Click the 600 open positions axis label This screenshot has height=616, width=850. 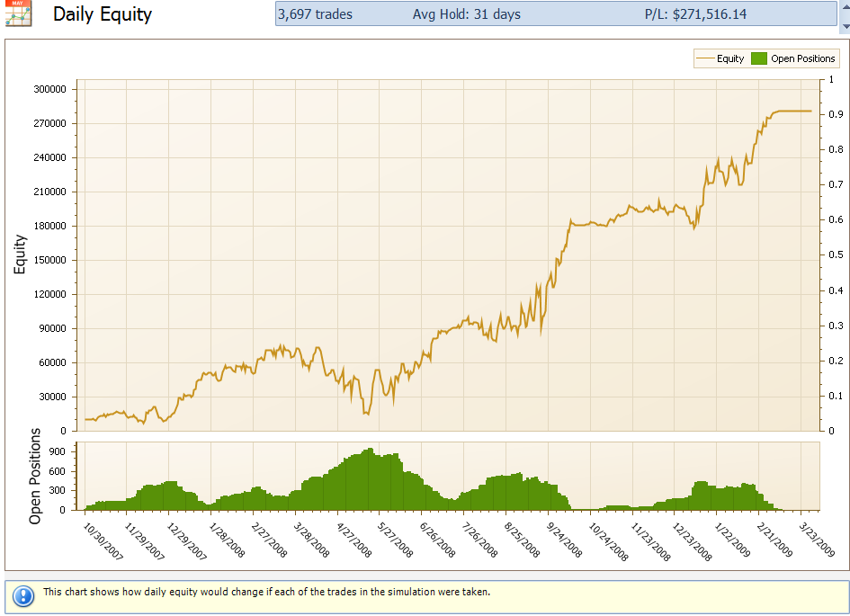(x=57, y=471)
